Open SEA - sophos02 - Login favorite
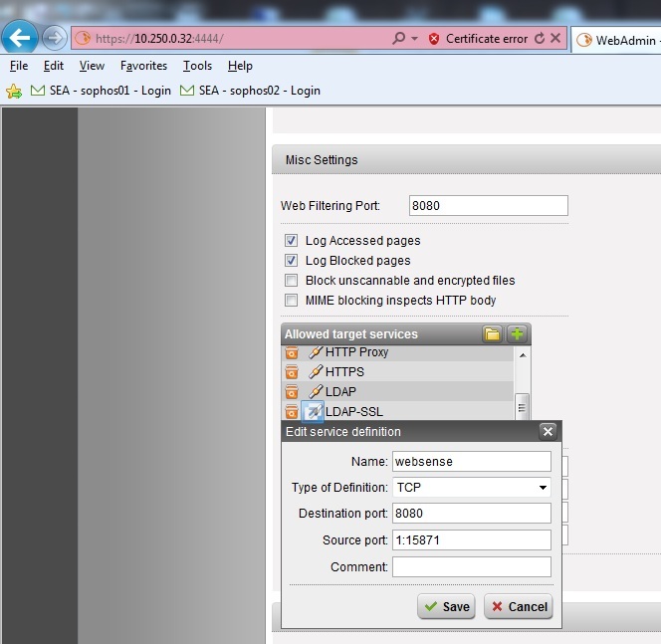The height and width of the screenshot is (644, 661). pos(250,91)
